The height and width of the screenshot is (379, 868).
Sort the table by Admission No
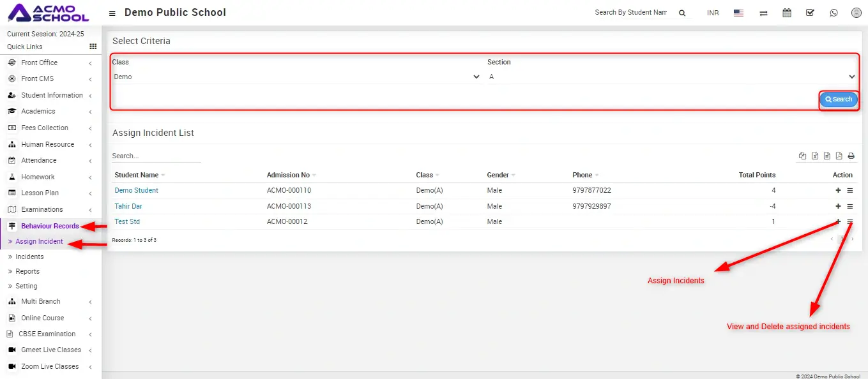(288, 175)
